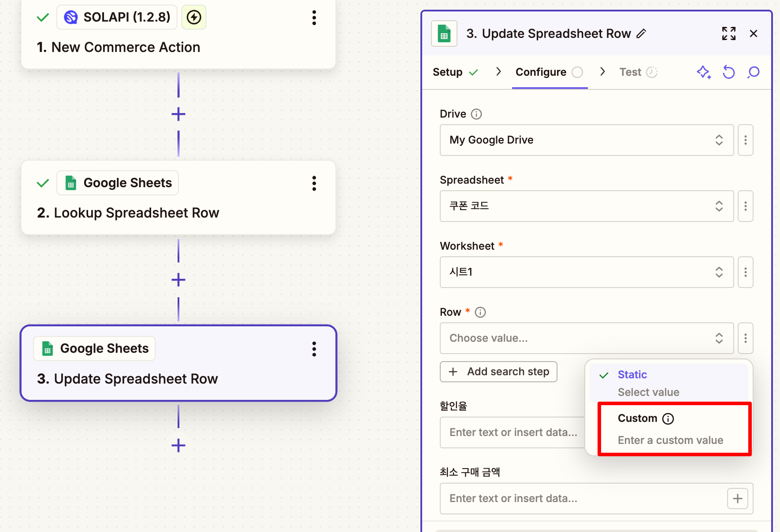Open Spreadsheet field options three-dot menu
Viewport: 780px width, 532px height.
click(746, 206)
